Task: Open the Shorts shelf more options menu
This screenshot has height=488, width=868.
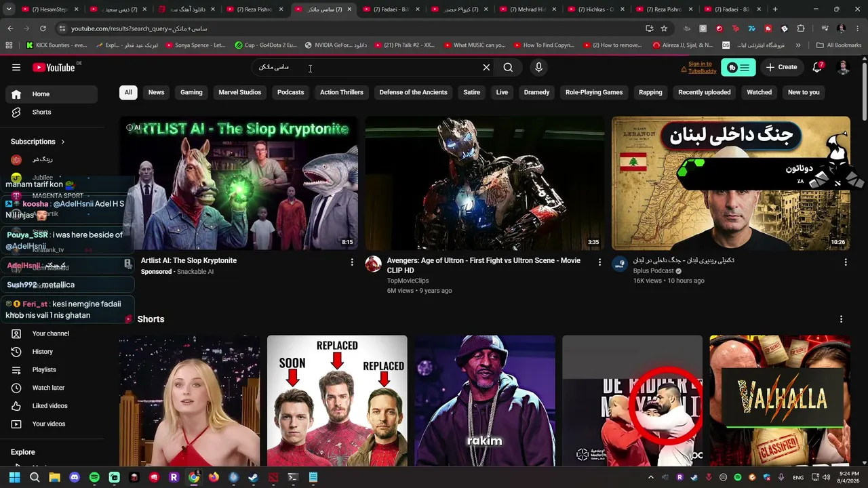Action: click(841, 319)
